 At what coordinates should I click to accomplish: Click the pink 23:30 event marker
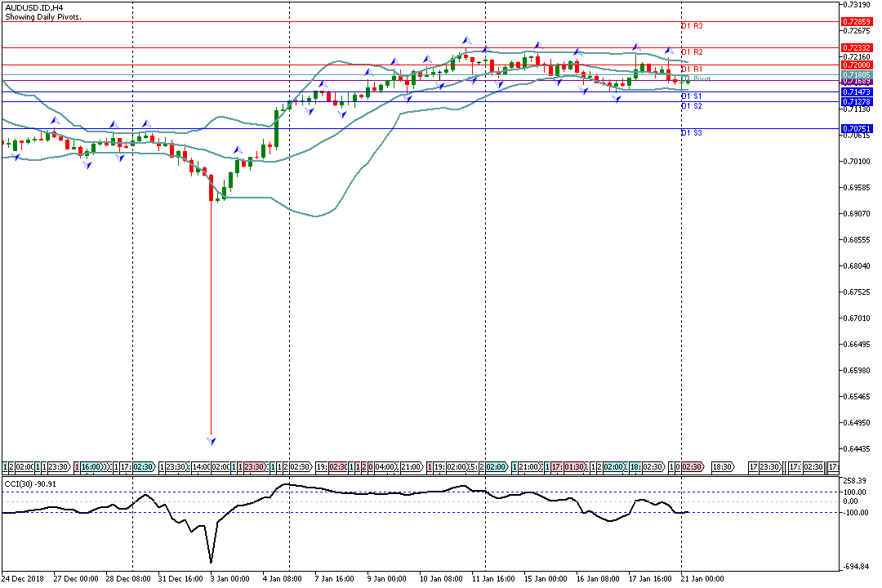(254, 467)
